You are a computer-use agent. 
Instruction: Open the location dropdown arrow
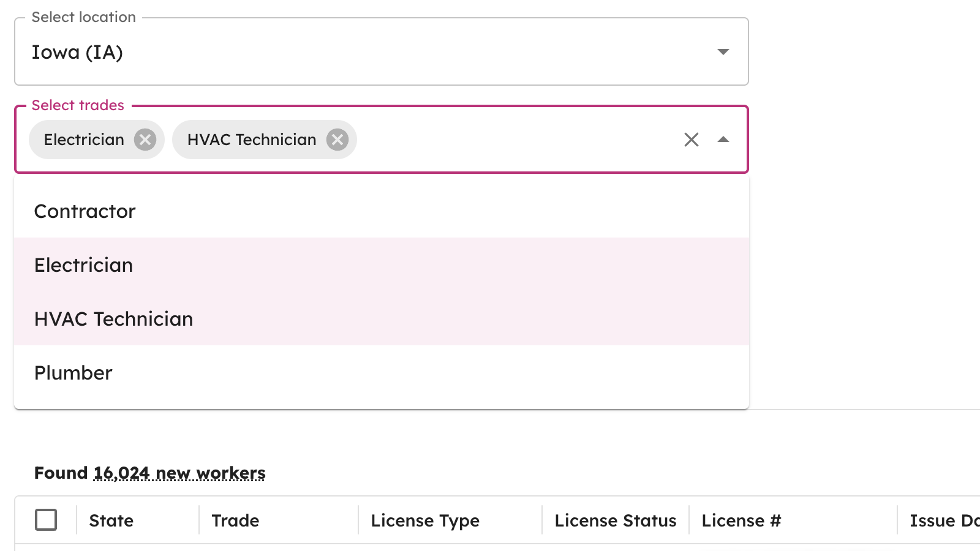pos(723,52)
